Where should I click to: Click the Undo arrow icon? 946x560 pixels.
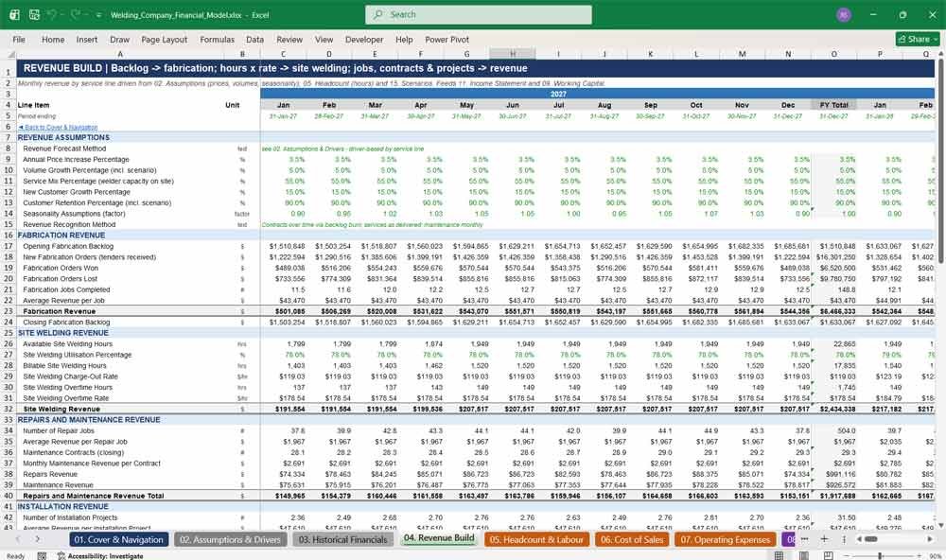point(52,14)
